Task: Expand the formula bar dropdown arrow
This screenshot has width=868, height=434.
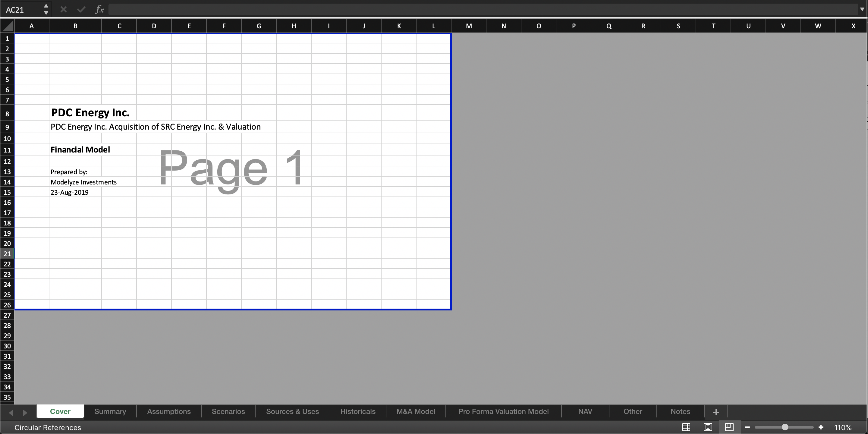Action: pos(862,9)
